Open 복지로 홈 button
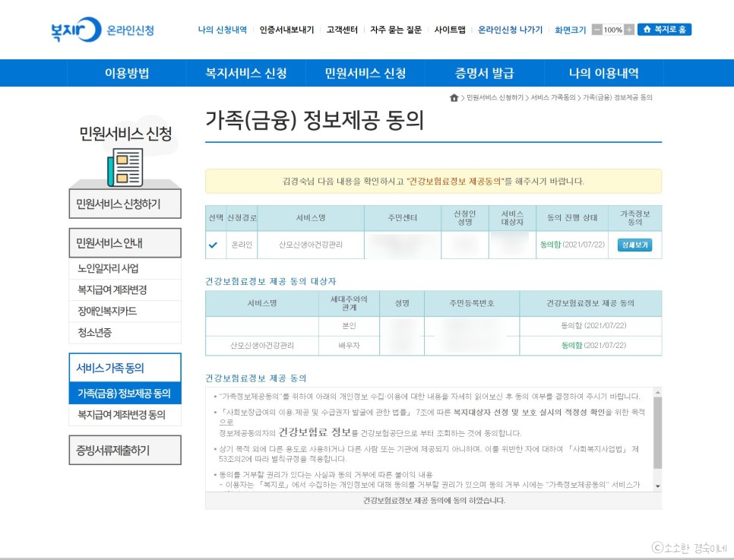Viewport: 734px width, 560px height. [x=664, y=30]
